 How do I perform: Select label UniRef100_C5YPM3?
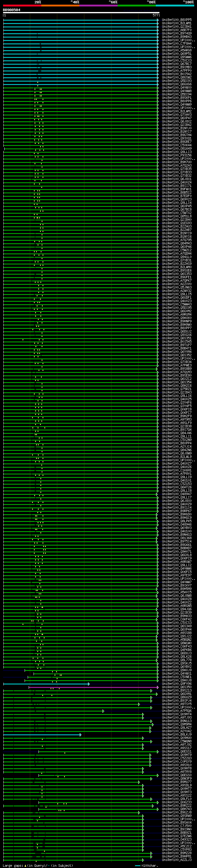(177, 850)
